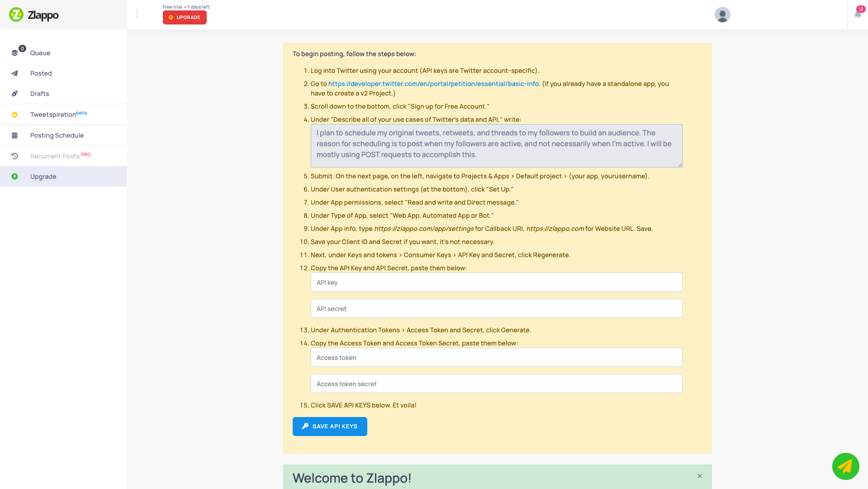Click the green floating compose tweet button
Screen dimensions: 868x489
tap(845, 466)
